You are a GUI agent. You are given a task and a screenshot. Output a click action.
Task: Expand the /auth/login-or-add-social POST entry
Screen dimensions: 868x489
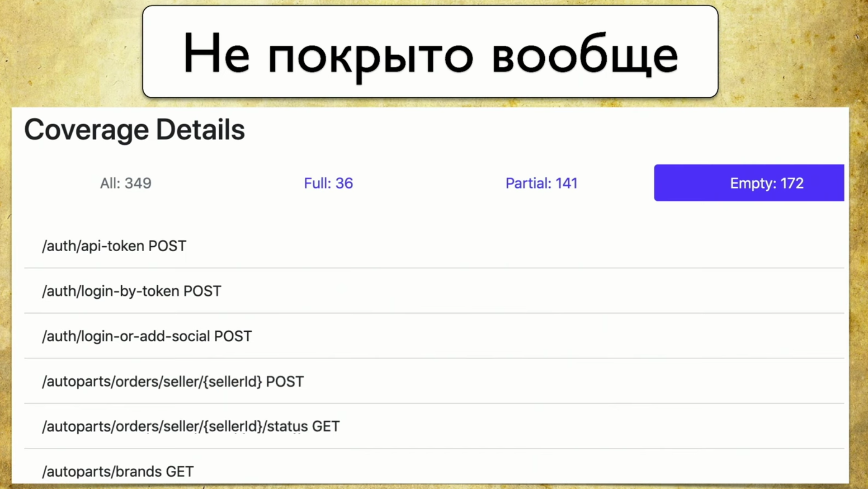coord(147,336)
